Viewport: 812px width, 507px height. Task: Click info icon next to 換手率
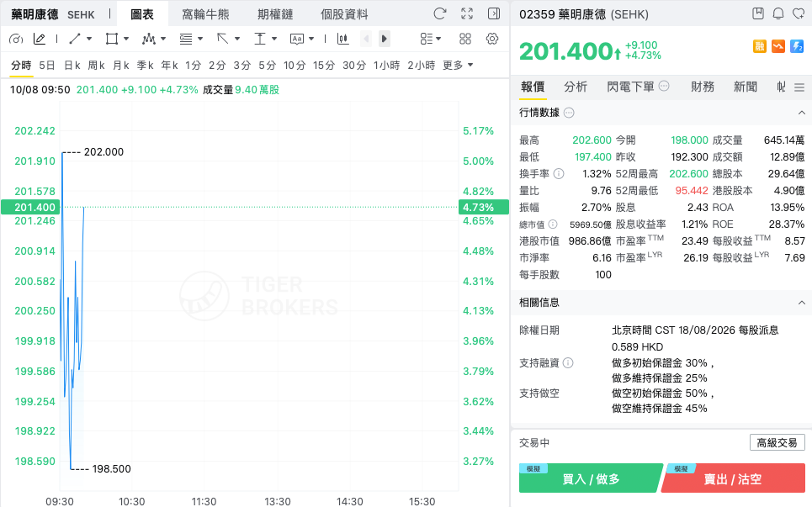(x=558, y=174)
